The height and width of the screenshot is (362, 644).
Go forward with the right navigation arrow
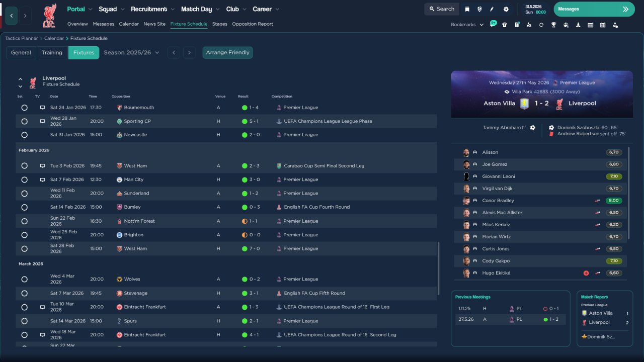tap(25, 16)
